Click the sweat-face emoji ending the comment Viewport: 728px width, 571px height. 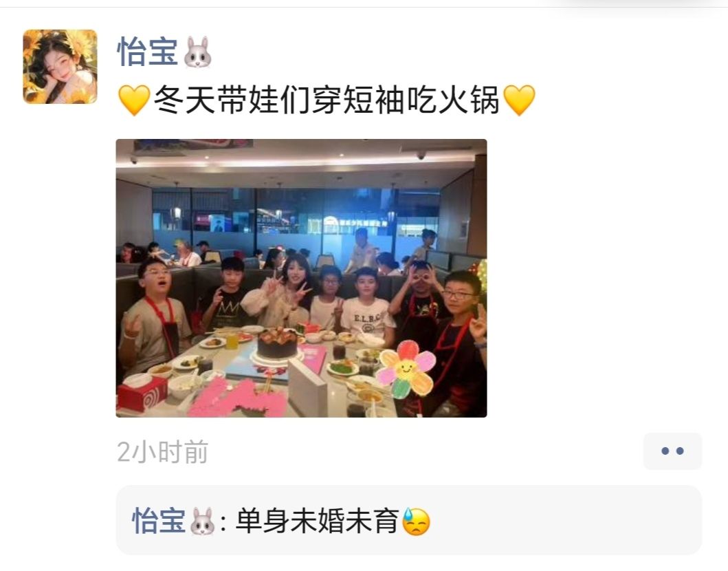(416, 521)
